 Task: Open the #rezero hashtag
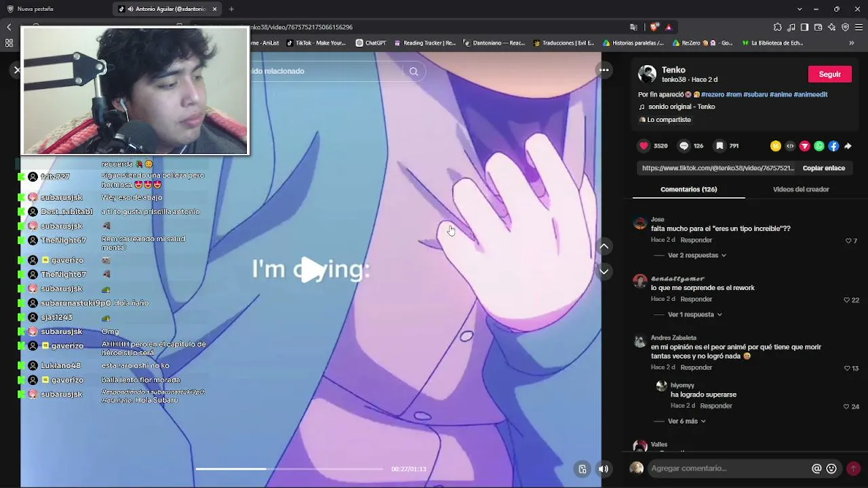coord(713,95)
